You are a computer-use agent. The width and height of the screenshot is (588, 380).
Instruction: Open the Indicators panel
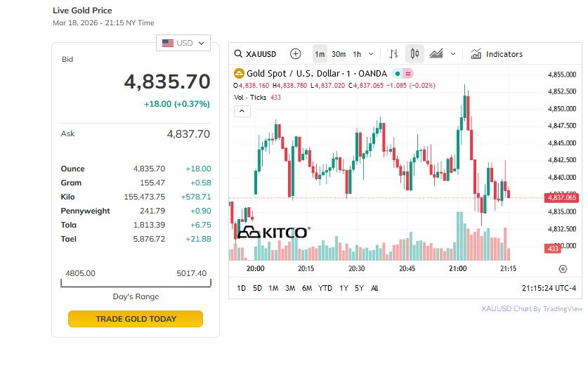[x=497, y=54]
